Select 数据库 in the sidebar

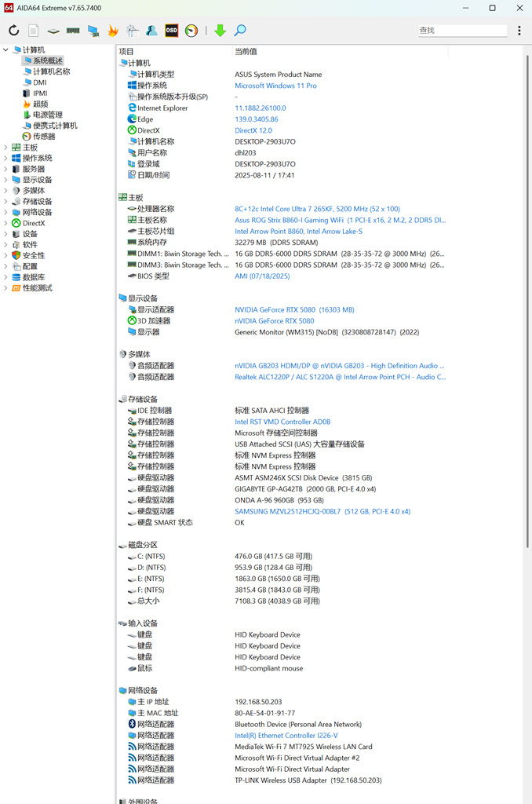[x=33, y=277]
